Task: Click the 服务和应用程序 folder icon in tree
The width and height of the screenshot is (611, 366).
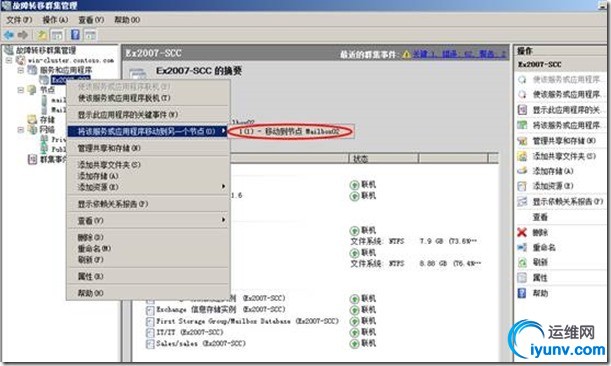Action: 32,70
